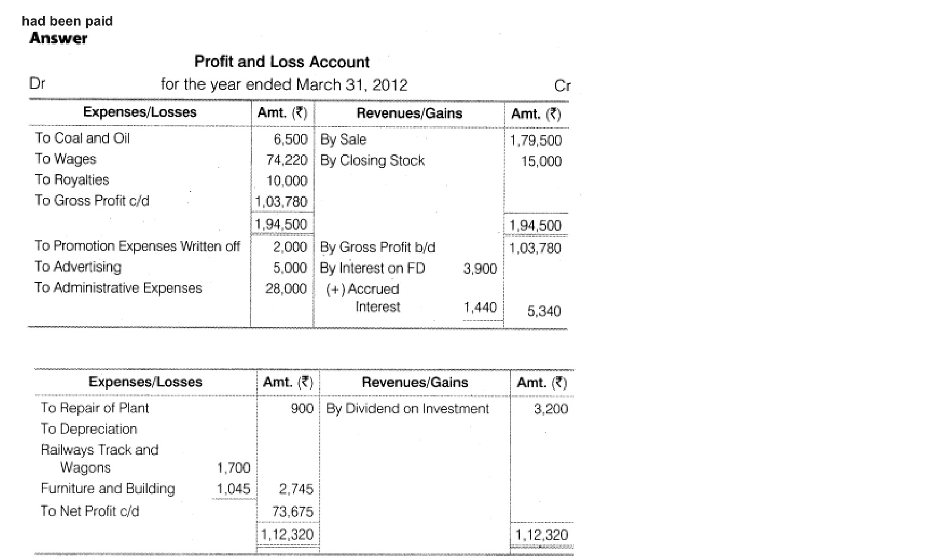Select the "By Dividend on Investment" entry
The width and height of the screenshot is (927, 560).
point(407,409)
